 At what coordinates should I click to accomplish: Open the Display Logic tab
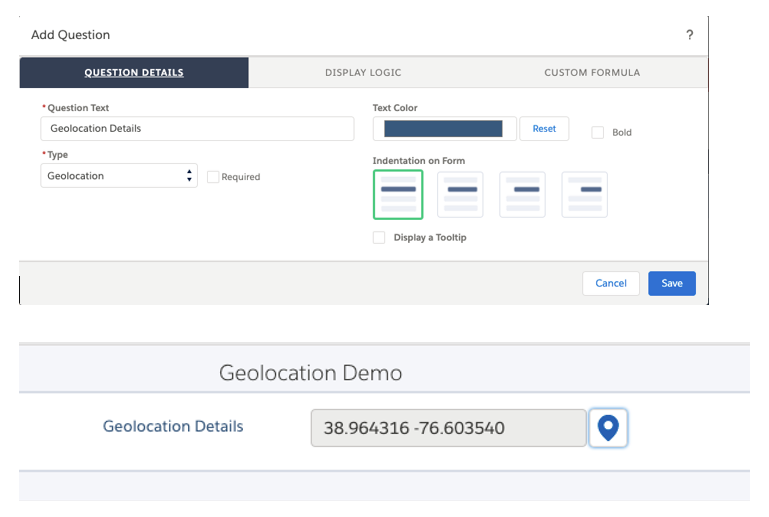click(x=363, y=73)
